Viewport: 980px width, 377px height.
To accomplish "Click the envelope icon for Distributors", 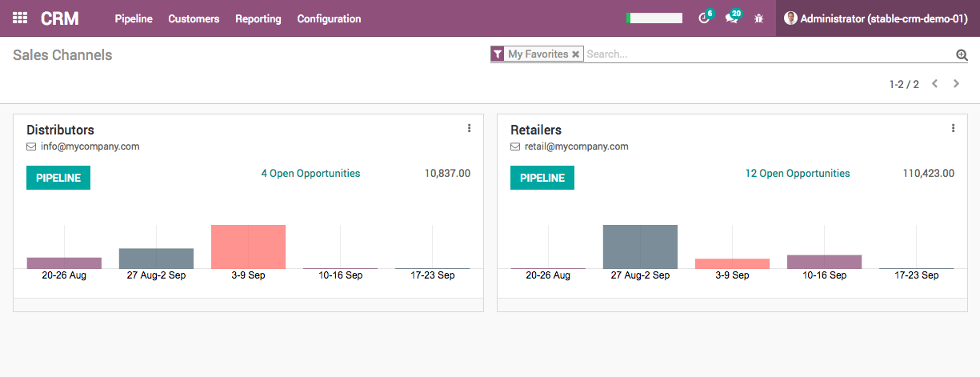I will 31,147.
